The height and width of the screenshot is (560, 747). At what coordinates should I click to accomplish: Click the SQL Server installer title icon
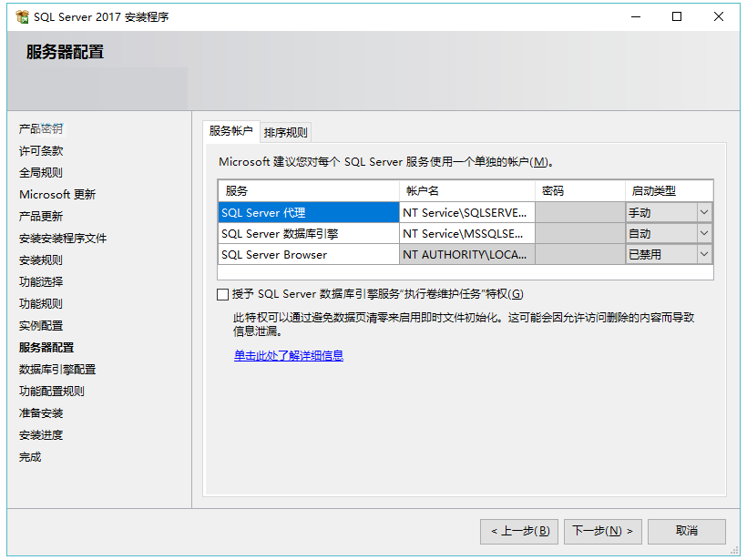pyautogui.click(x=22, y=16)
